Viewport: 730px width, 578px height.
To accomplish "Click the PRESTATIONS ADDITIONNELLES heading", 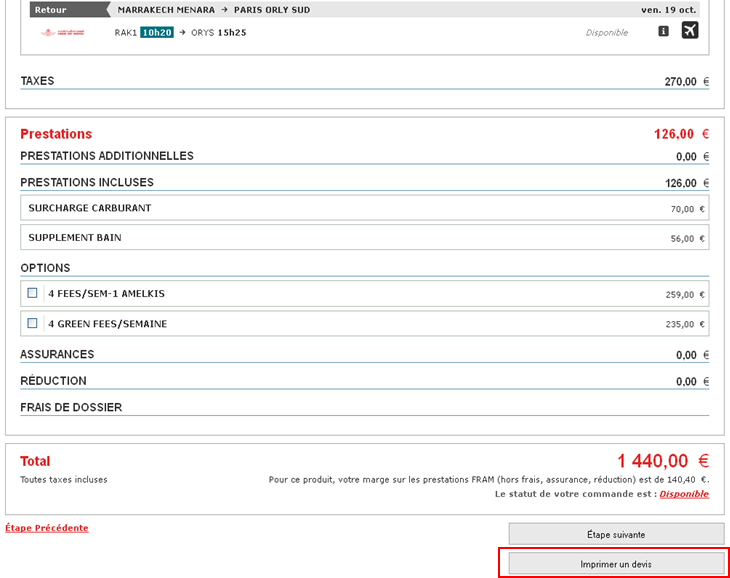I will [107, 156].
